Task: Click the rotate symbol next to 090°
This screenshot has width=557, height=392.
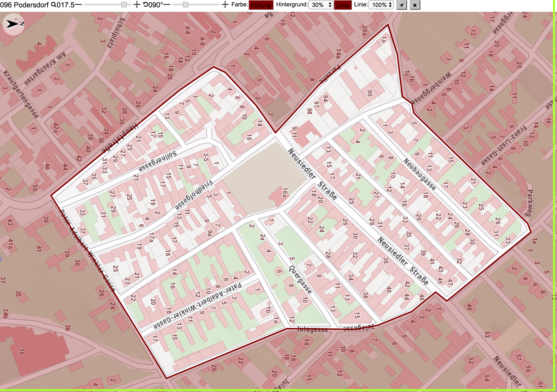Action: click(x=146, y=4)
